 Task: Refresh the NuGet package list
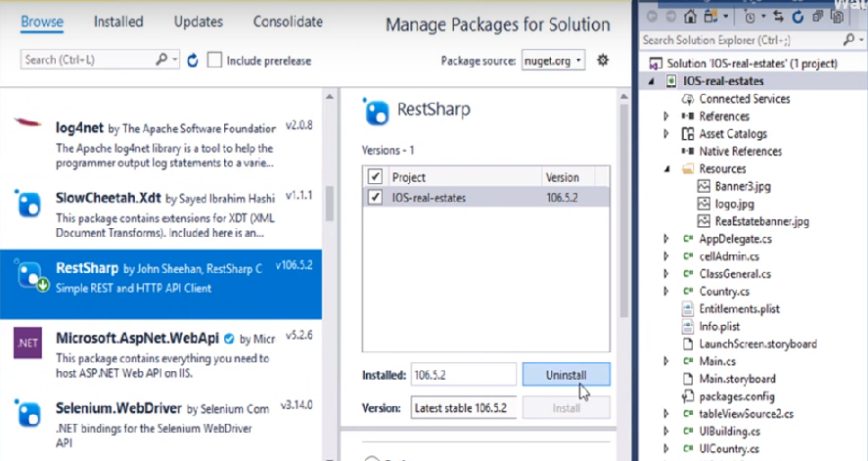pyautogui.click(x=193, y=60)
